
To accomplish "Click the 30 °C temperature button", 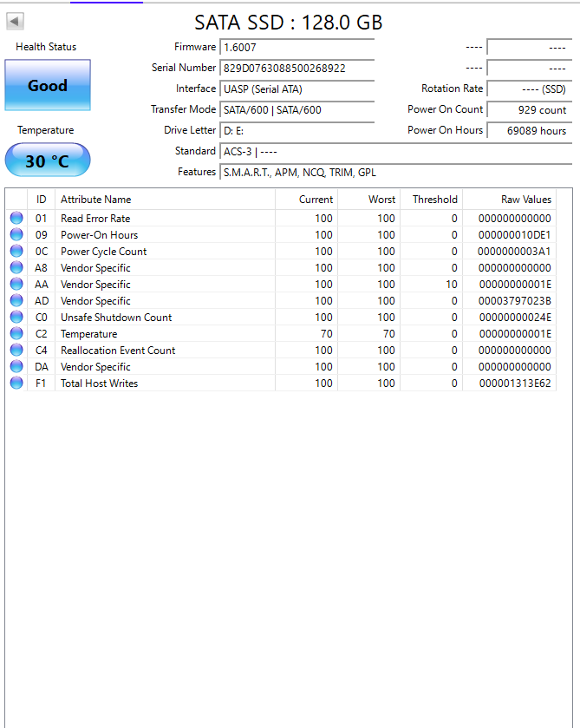I will (x=48, y=161).
